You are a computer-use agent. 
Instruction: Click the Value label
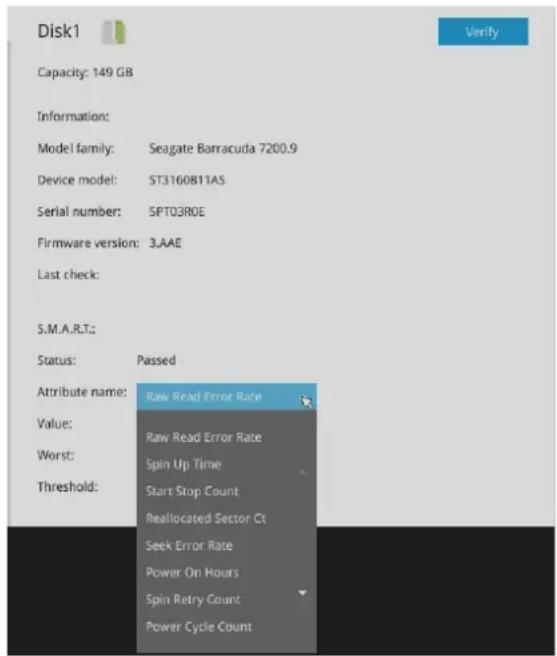54,423
